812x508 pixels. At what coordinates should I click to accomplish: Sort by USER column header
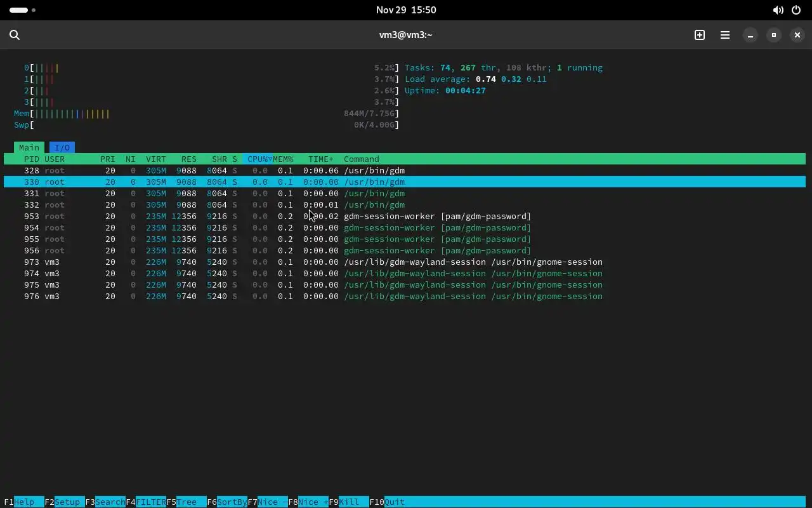tap(55, 159)
